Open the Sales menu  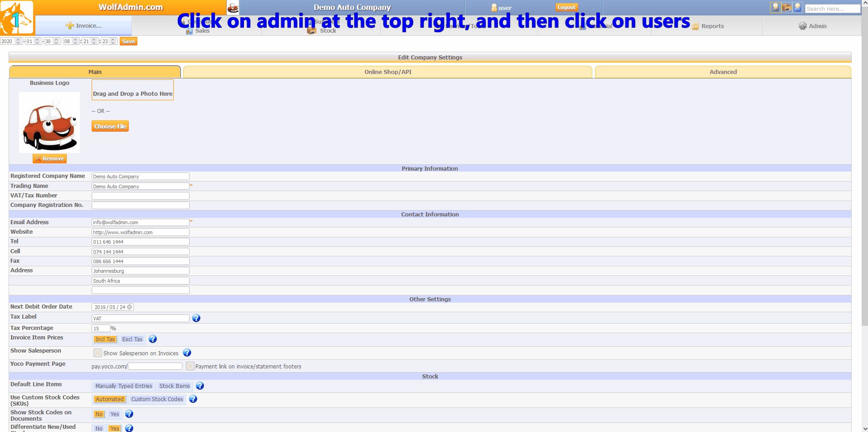[198, 30]
